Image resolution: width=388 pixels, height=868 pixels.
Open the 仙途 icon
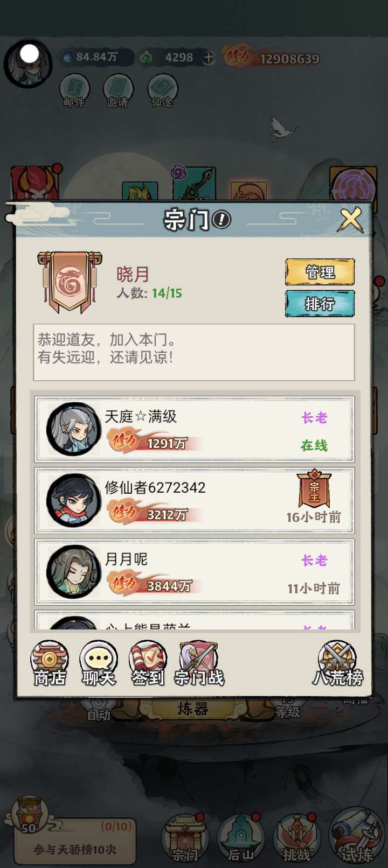(162, 90)
